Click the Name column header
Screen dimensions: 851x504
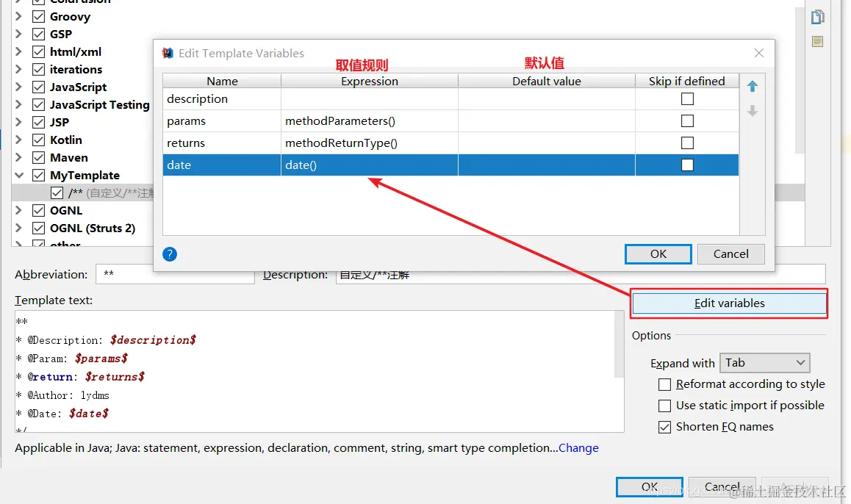tap(222, 81)
